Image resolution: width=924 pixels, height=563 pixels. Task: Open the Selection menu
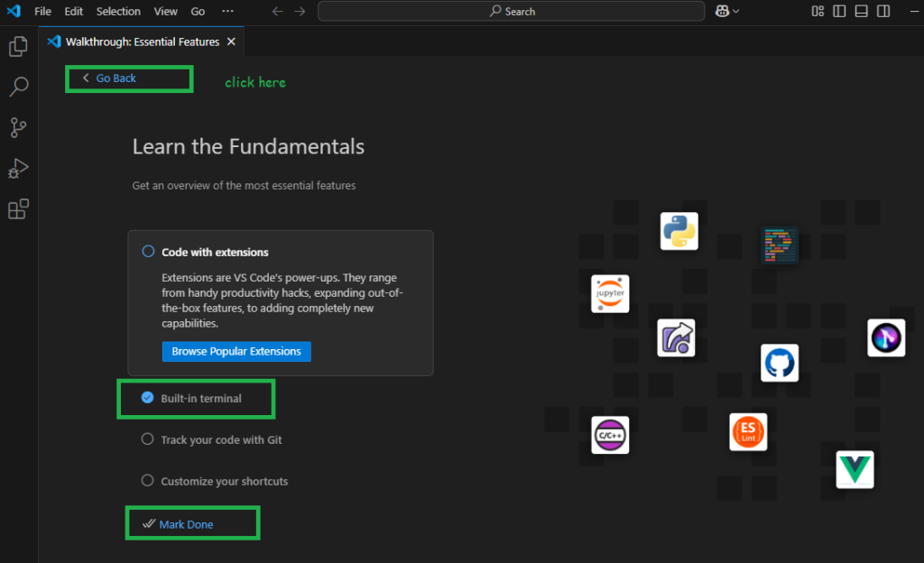point(118,12)
